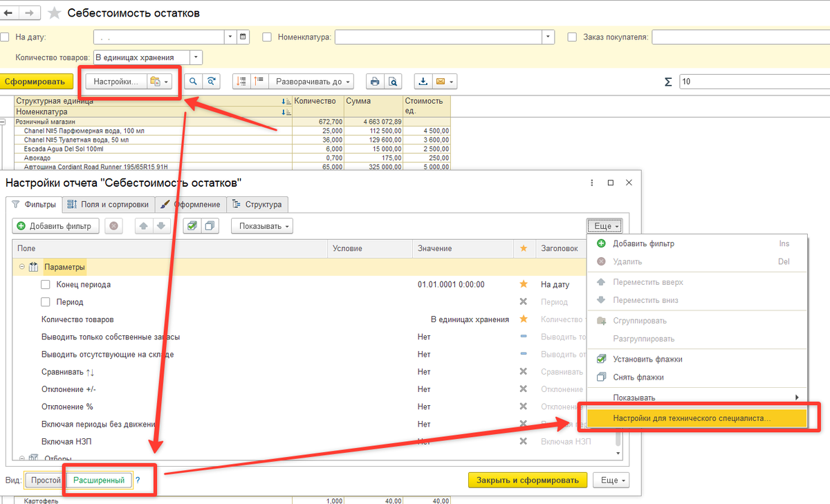Viewport: 830px width, 504px height.
Task: Click the blue question mark help icon
Action: 138,480
